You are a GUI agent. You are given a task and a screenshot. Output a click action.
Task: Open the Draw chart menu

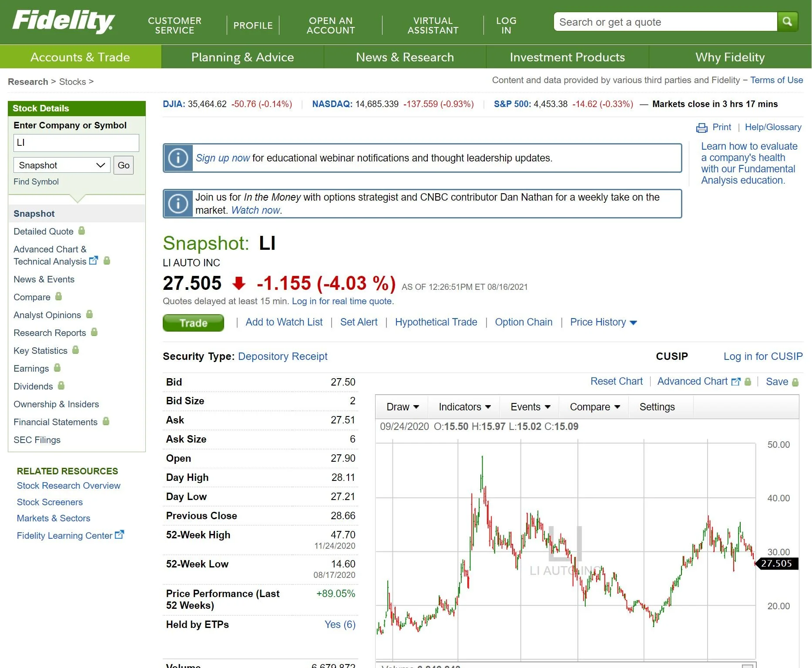(403, 407)
